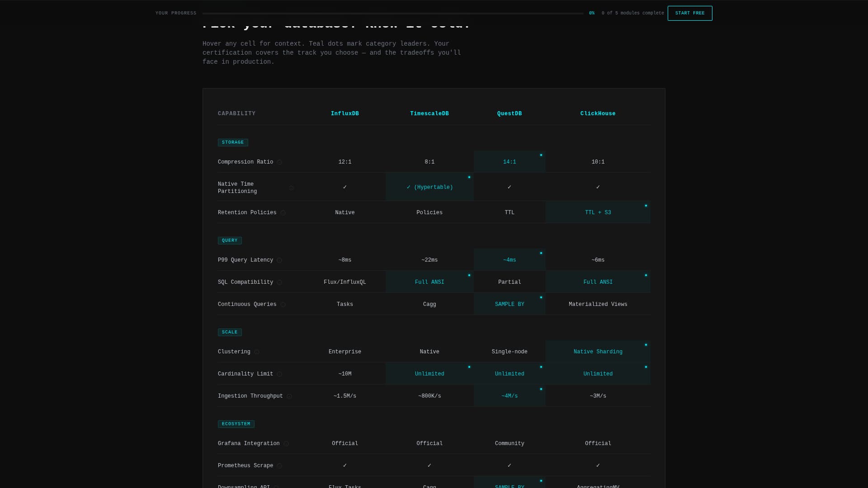Click QuestDB's '~4M/s' throughput cell
Screen dimensions: 868x488
(x=509, y=396)
